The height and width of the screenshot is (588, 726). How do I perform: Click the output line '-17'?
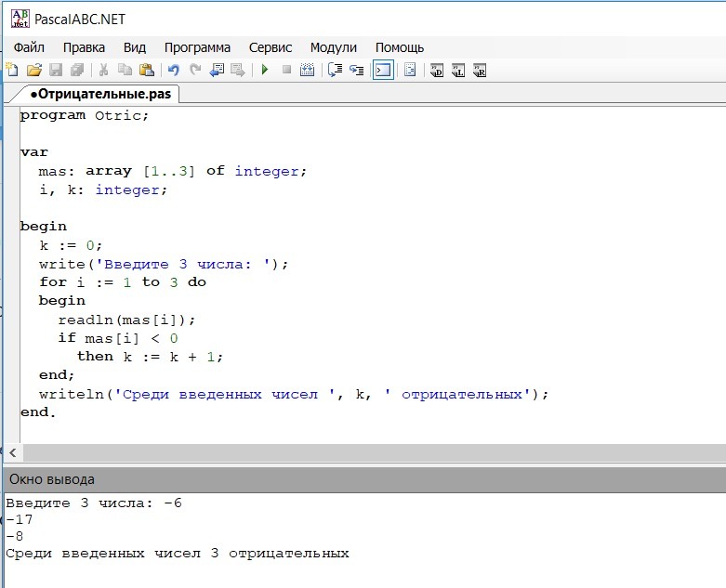point(20,519)
